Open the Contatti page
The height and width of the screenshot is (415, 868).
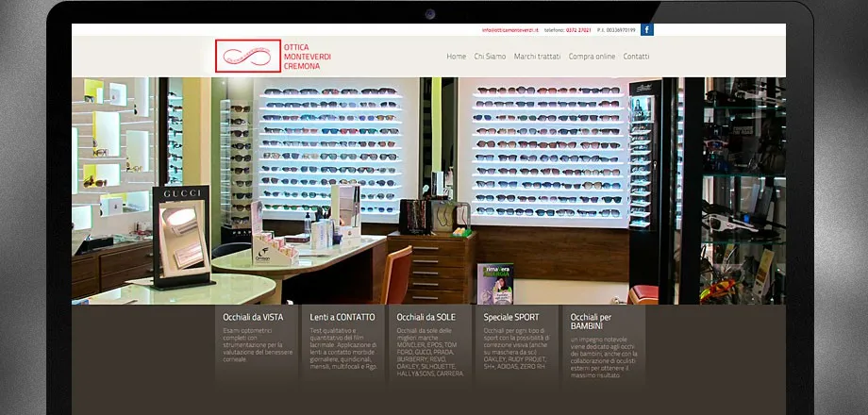pyautogui.click(x=636, y=57)
